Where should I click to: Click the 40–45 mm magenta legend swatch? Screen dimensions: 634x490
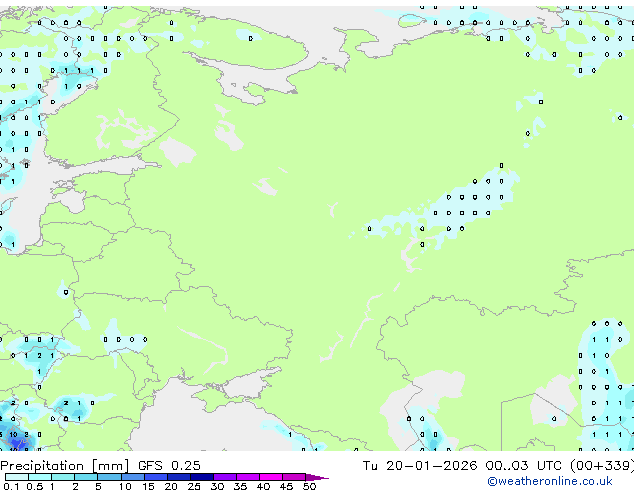[271, 477]
